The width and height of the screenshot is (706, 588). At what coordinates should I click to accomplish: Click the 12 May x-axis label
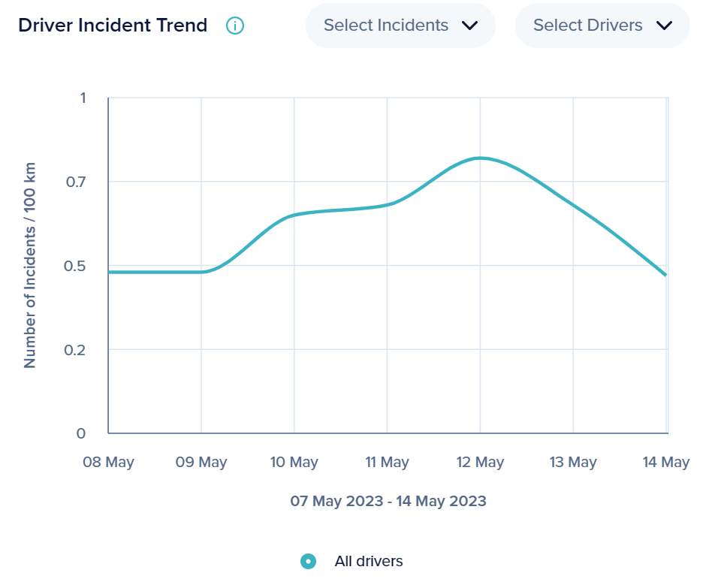[480, 463]
